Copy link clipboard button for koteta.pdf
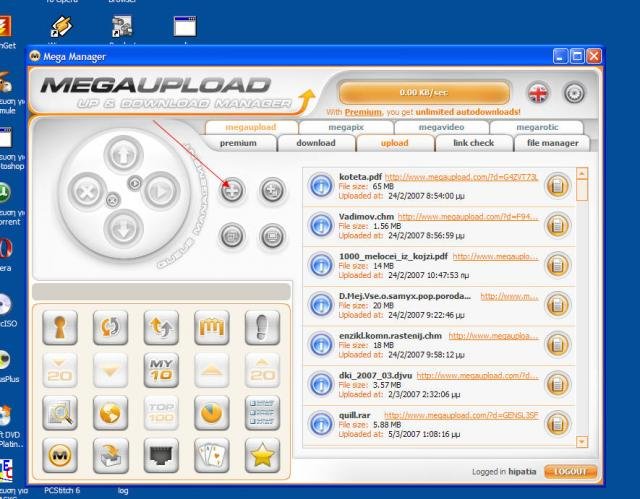The image size is (640, 499). tap(557, 186)
